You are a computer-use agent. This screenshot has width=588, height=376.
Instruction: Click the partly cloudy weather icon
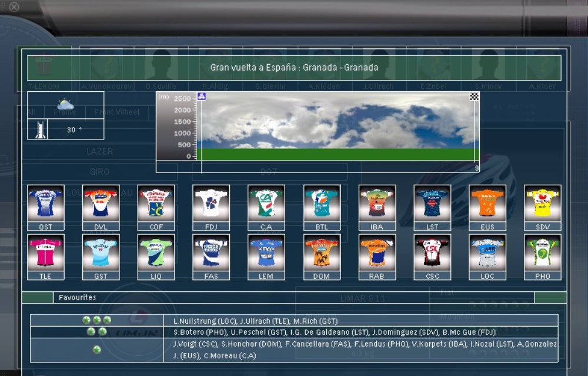65,105
